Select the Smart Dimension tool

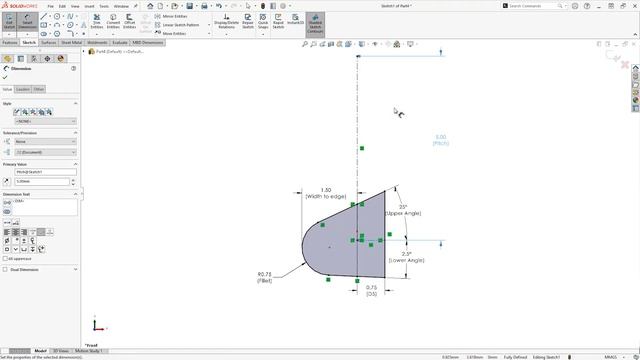pos(27,21)
